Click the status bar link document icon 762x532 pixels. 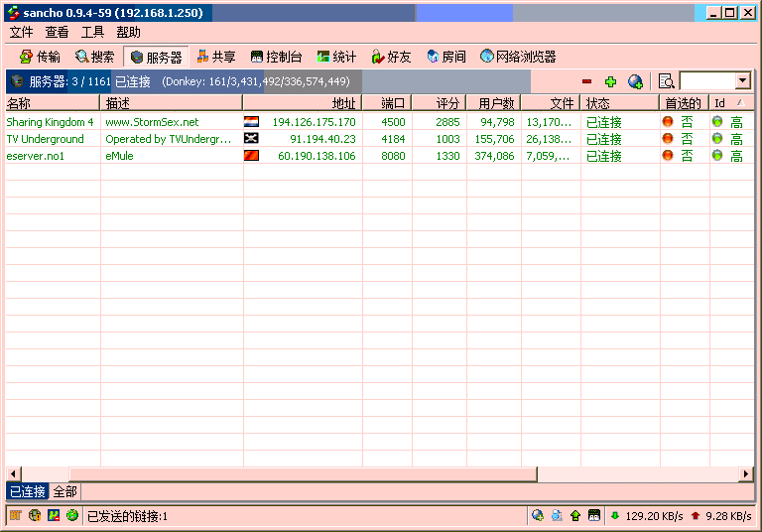(x=557, y=515)
